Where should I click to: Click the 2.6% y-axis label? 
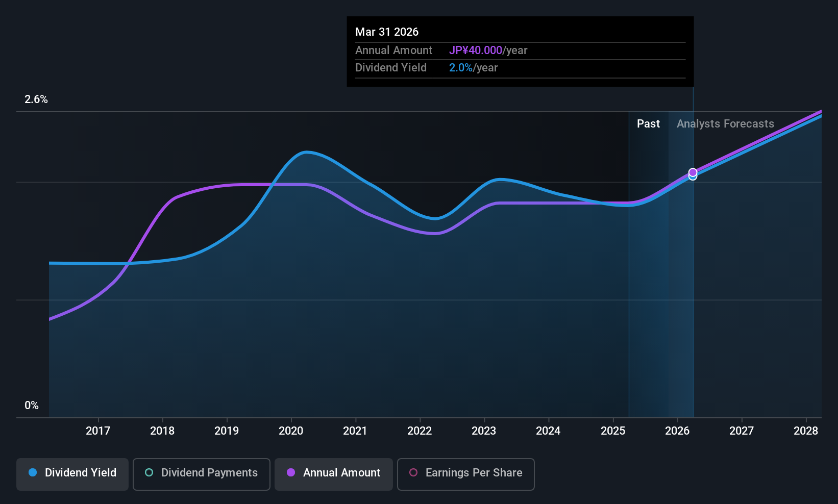(36, 99)
